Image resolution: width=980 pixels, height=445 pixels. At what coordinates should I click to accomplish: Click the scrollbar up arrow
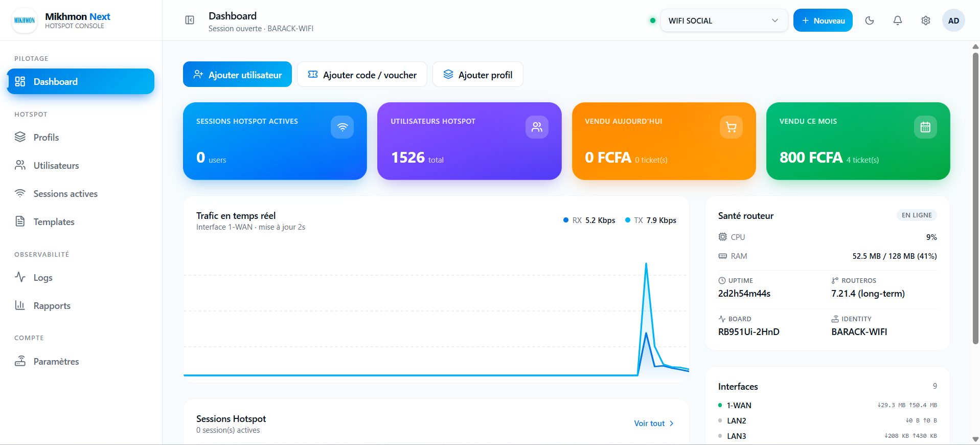[975, 47]
